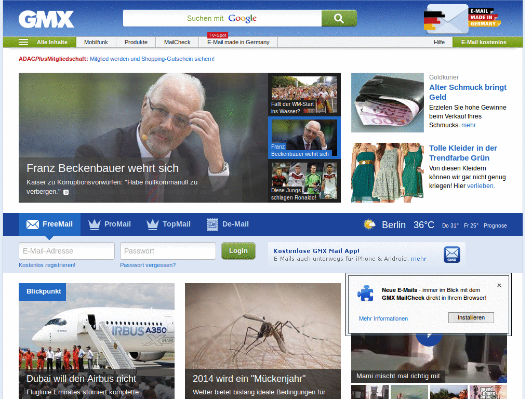
Task: Open the 'Fällt der WM-Start ins Wasser' thumbnail
Action: 304,95
